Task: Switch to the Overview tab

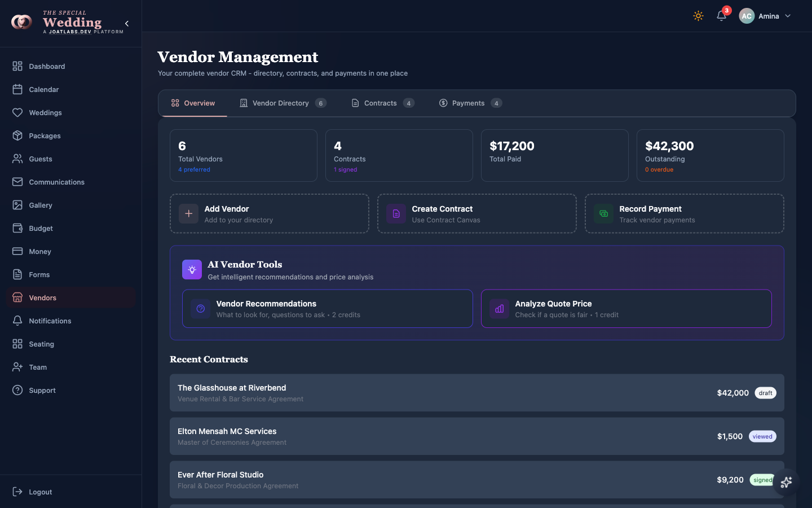Action: (193, 103)
